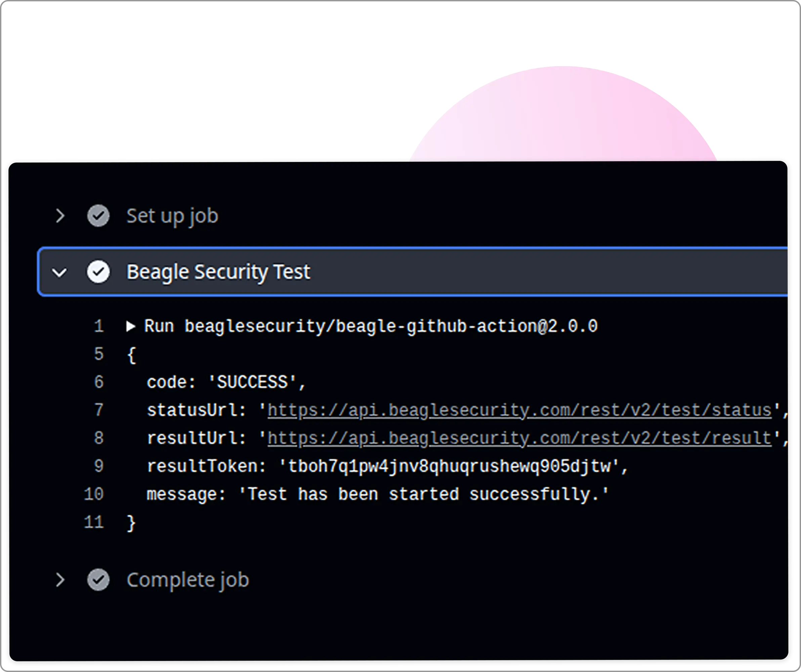
Task: Select the Complete job label
Action: pos(188,580)
